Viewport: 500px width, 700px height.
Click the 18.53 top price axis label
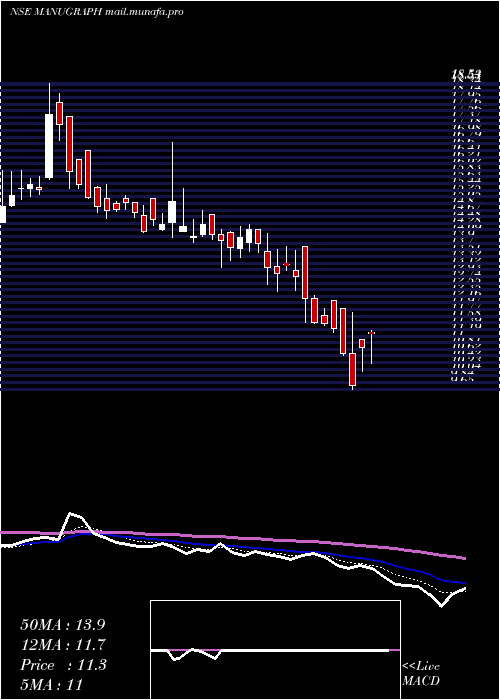[x=466, y=75]
